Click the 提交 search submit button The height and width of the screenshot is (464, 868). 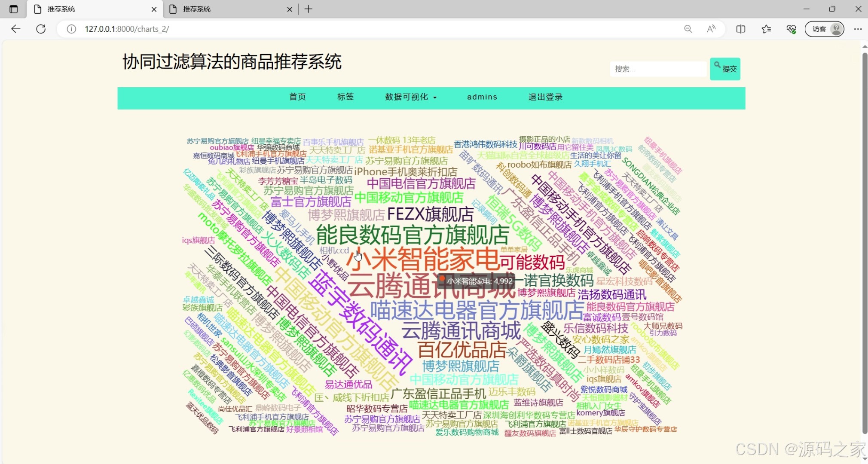(x=725, y=68)
